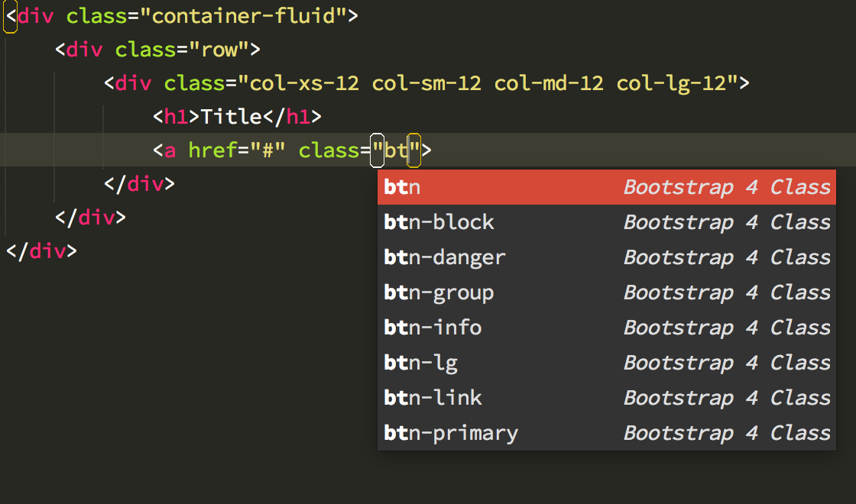
Task: Pick the "btn-danger" completion entry
Action: (x=607, y=257)
